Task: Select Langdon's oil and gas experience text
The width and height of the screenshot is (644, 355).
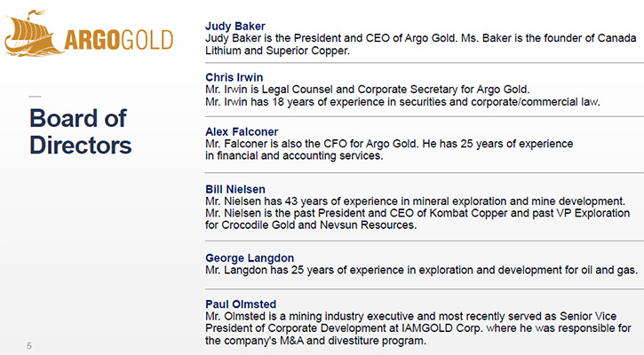Action: pyautogui.click(x=421, y=270)
